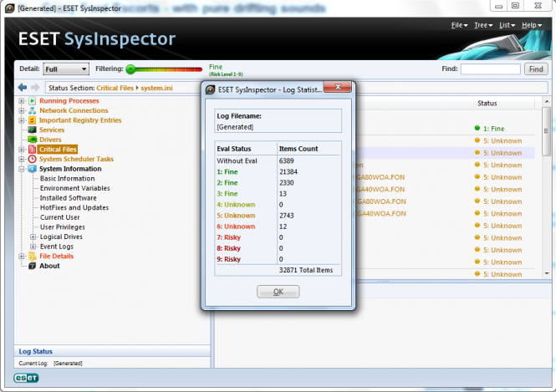Click the list scrollbar down arrow
556x392 pixels.
point(547,273)
